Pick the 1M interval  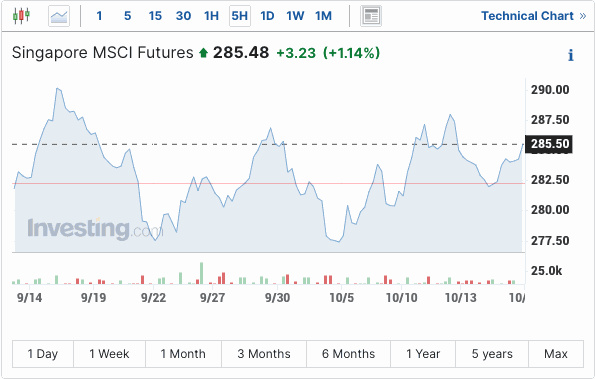[323, 16]
